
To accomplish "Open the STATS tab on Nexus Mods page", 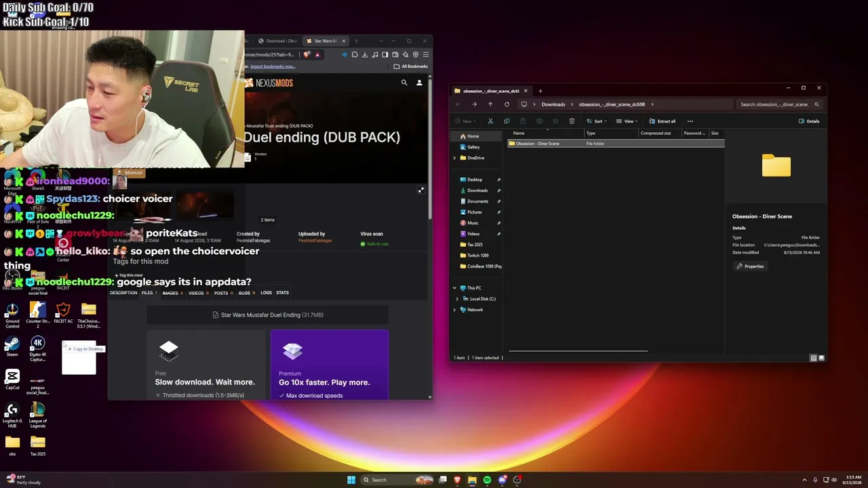I will point(283,293).
